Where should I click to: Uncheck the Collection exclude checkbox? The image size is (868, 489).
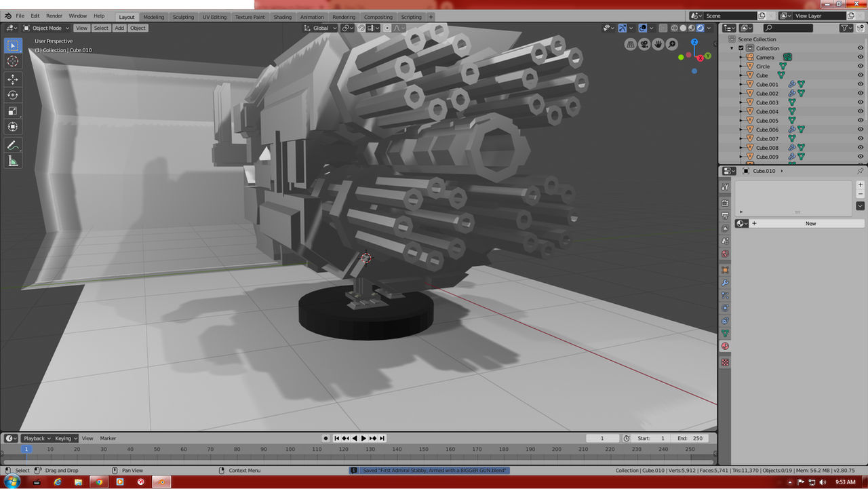[741, 48]
